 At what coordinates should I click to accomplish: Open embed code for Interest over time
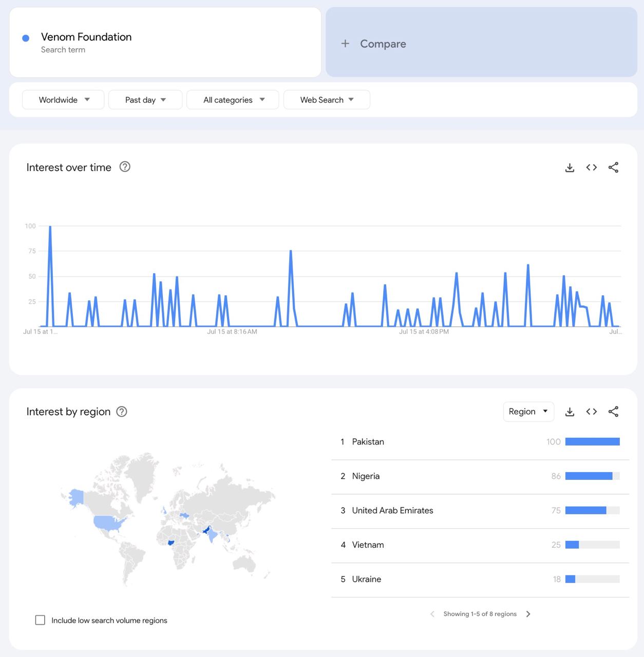click(x=592, y=167)
